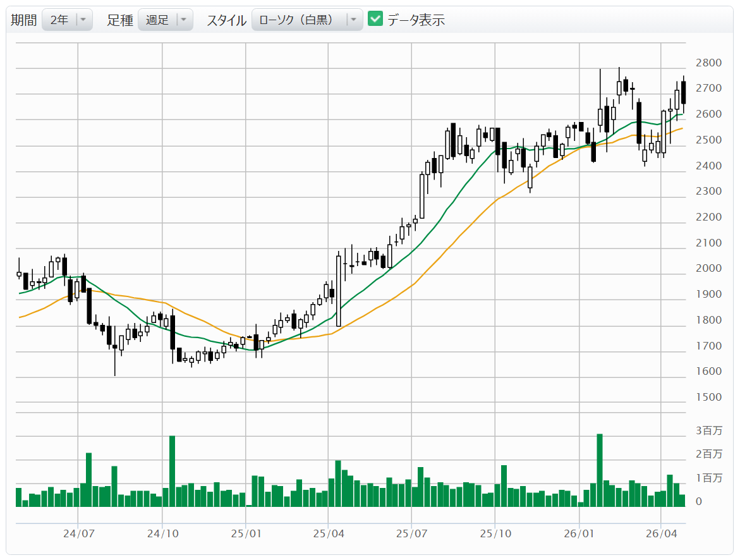This screenshot has width=740, height=560.
Task: Click the arrow beside the 週足 selector
Action: click(x=183, y=20)
